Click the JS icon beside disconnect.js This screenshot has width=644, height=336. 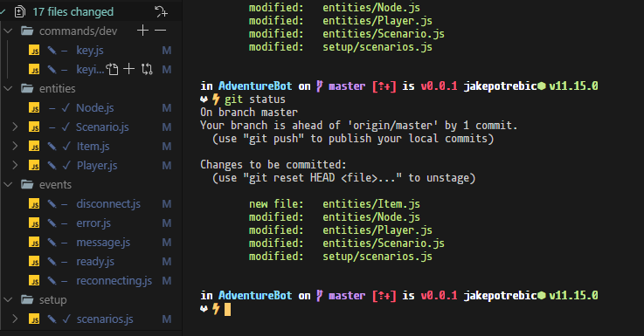tap(34, 204)
